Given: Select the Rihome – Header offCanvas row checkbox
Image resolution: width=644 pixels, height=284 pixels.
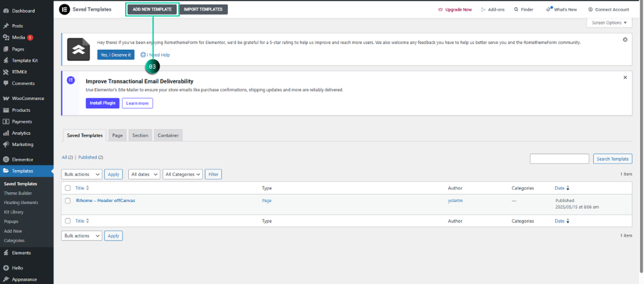Looking at the screenshot, I should (x=68, y=201).
